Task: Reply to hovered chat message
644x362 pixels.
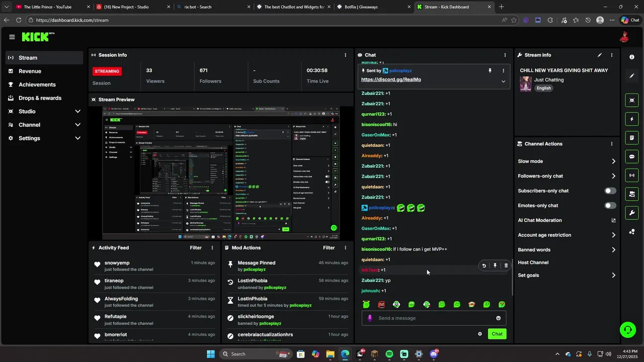Action: [x=484, y=265]
